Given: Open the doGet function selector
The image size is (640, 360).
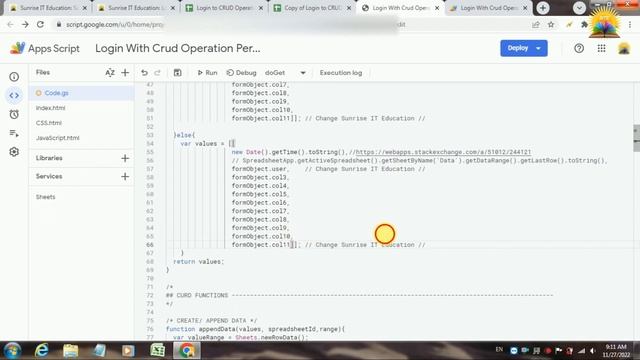Looking at the screenshot, I should coord(285,73).
